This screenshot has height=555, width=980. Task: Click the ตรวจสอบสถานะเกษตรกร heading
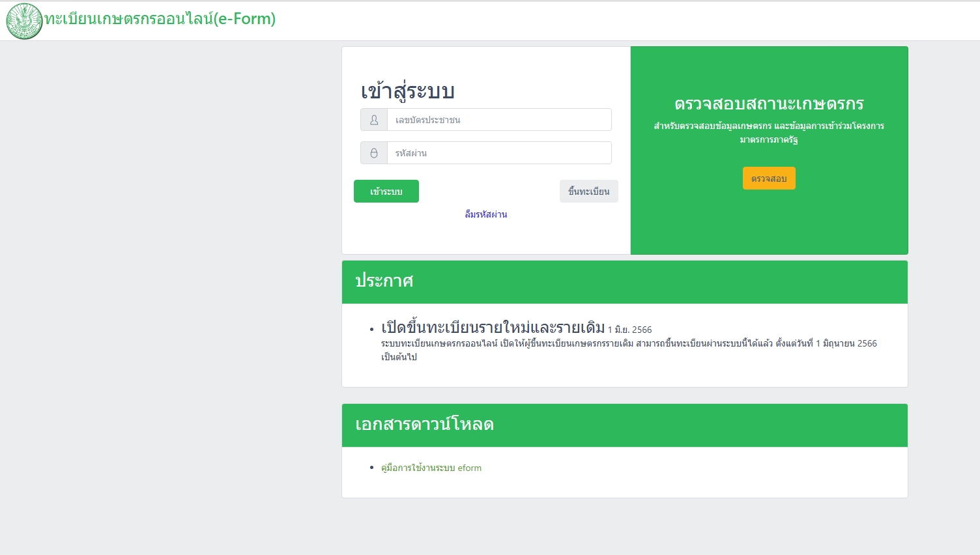point(769,104)
